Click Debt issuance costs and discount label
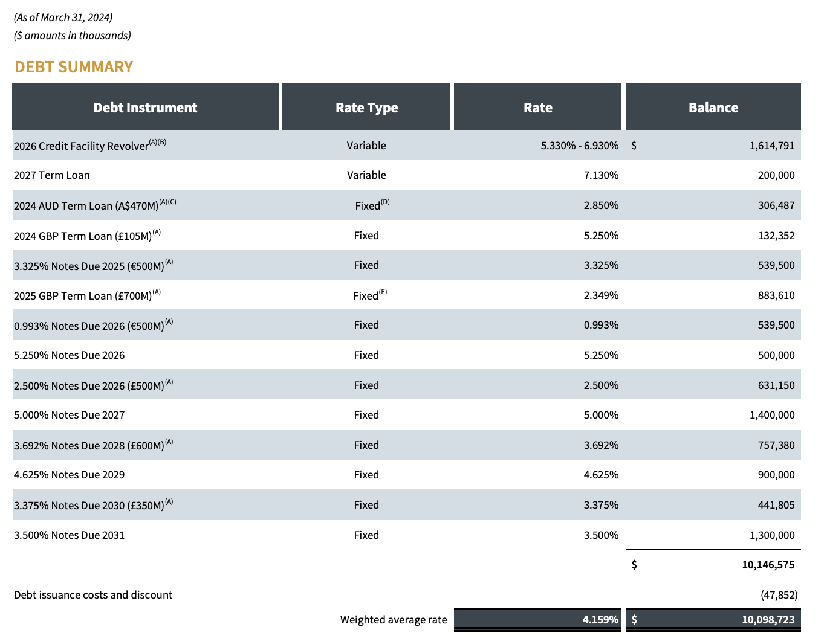 click(x=93, y=595)
